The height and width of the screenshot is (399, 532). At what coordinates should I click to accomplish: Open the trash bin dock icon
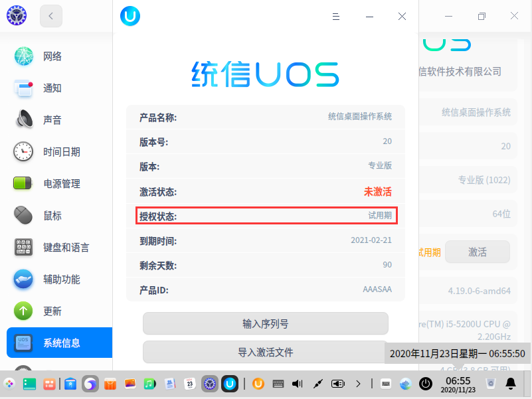coord(491,384)
